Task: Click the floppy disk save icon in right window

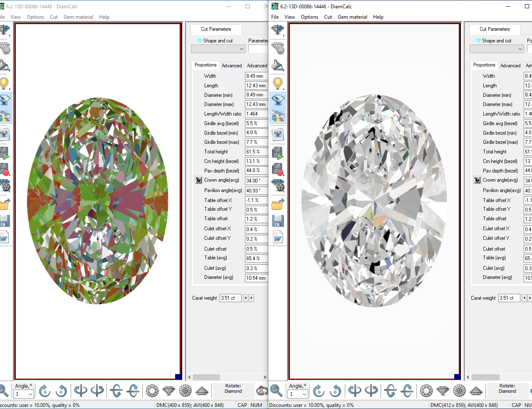Action: (x=278, y=221)
